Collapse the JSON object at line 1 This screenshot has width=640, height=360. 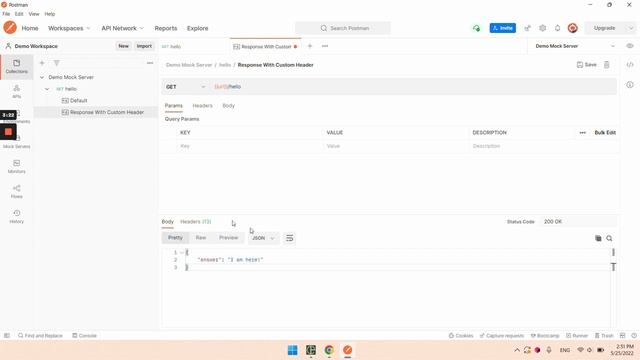pyautogui.click(x=182, y=252)
